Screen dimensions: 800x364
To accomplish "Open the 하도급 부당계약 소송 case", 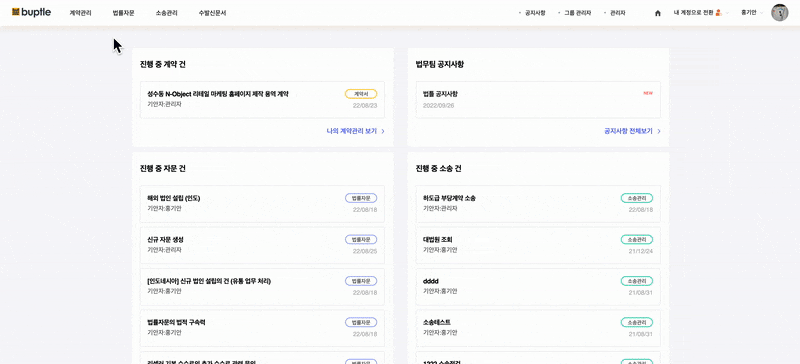I will pos(538,204).
